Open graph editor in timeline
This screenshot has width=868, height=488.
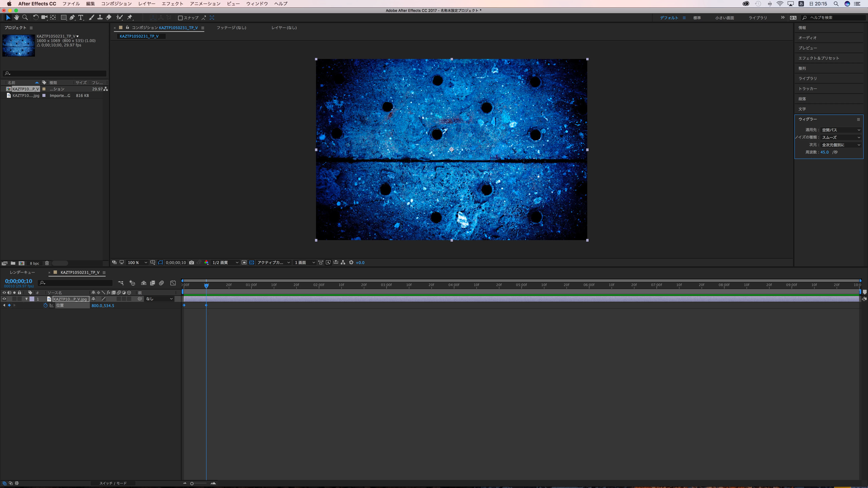pos(173,283)
